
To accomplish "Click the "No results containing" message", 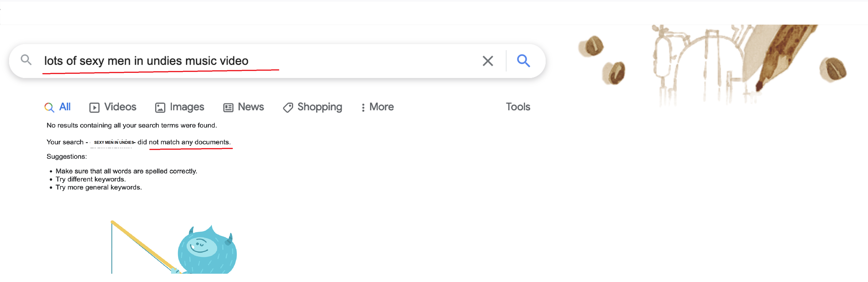I will click(131, 125).
